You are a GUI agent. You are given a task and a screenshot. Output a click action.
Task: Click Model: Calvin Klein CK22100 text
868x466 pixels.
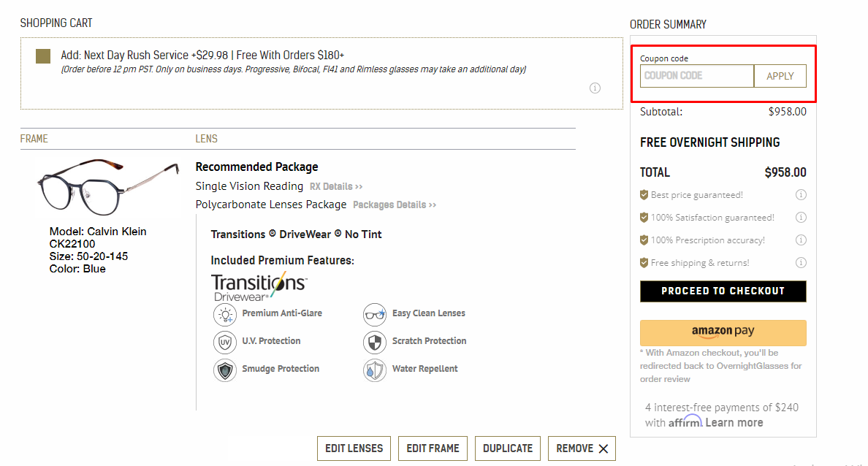click(98, 237)
